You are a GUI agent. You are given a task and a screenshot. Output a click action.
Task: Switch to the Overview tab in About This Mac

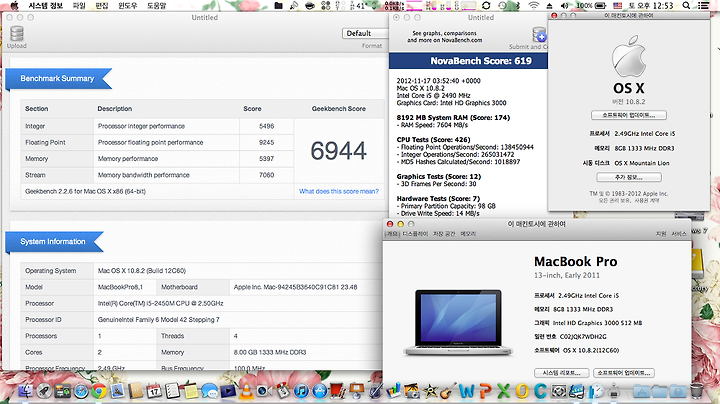392,234
